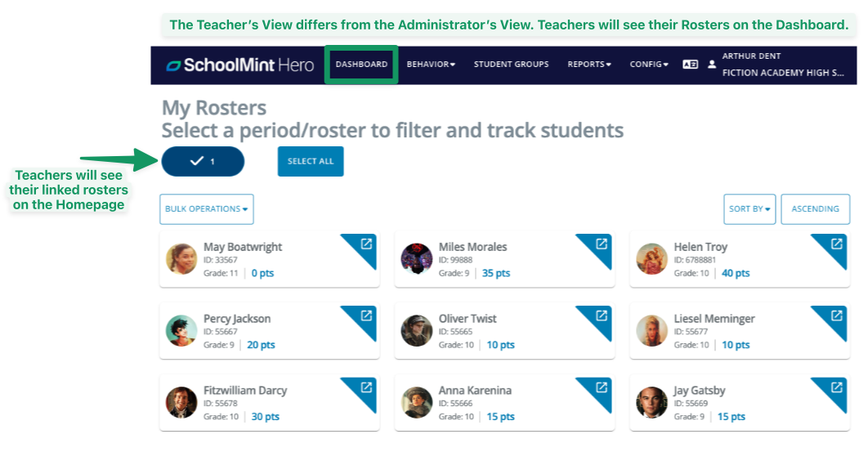Expand the Behavior menu
This screenshot has height=452, width=868.
click(431, 65)
